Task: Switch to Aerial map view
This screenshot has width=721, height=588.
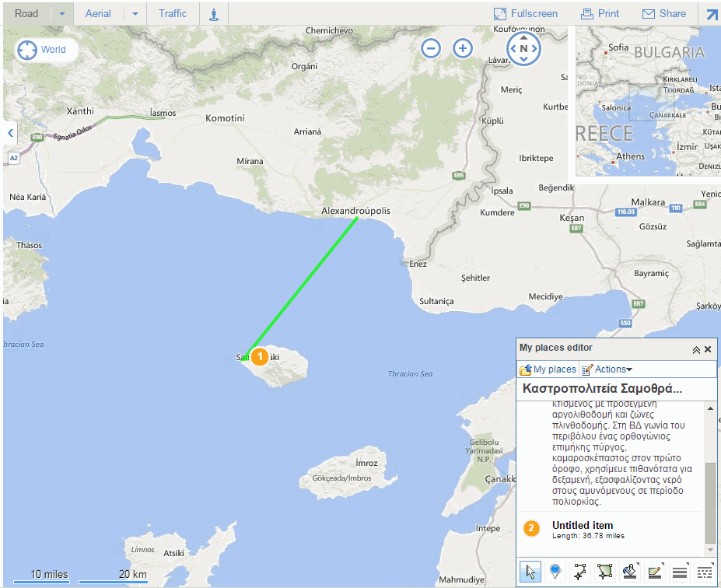Action: click(98, 13)
